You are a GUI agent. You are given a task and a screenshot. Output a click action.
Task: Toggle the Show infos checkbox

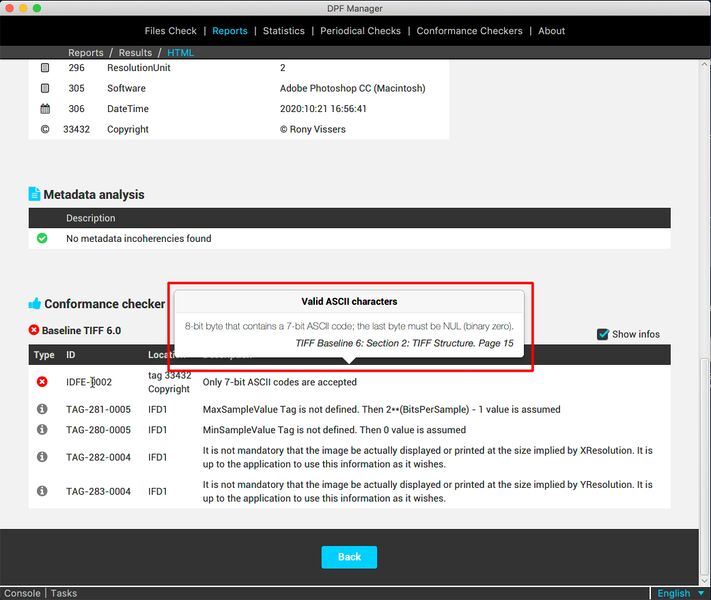click(602, 334)
